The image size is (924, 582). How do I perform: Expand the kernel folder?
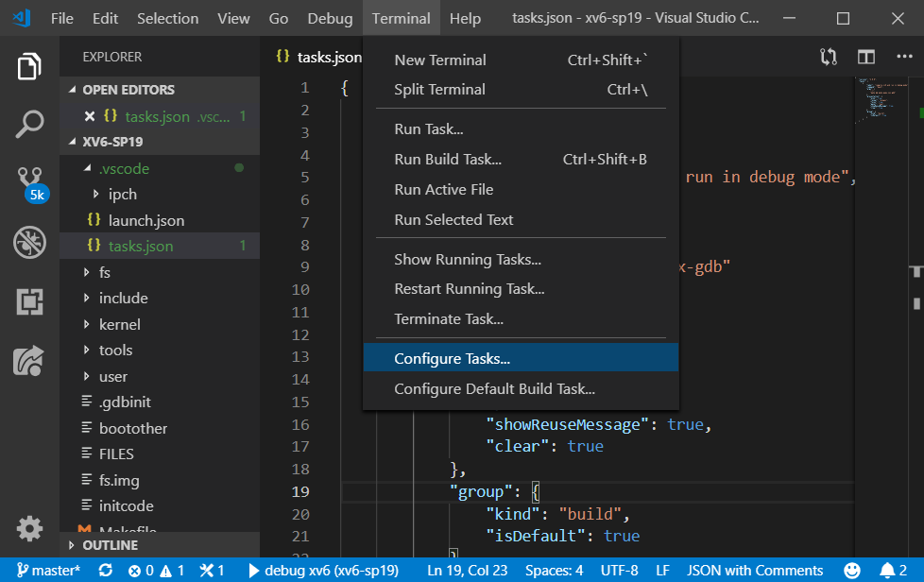[x=119, y=324]
